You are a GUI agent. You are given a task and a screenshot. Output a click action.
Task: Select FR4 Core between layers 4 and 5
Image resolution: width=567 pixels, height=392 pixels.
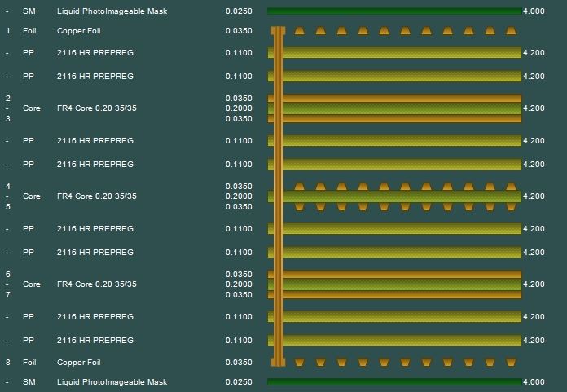click(96, 196)
